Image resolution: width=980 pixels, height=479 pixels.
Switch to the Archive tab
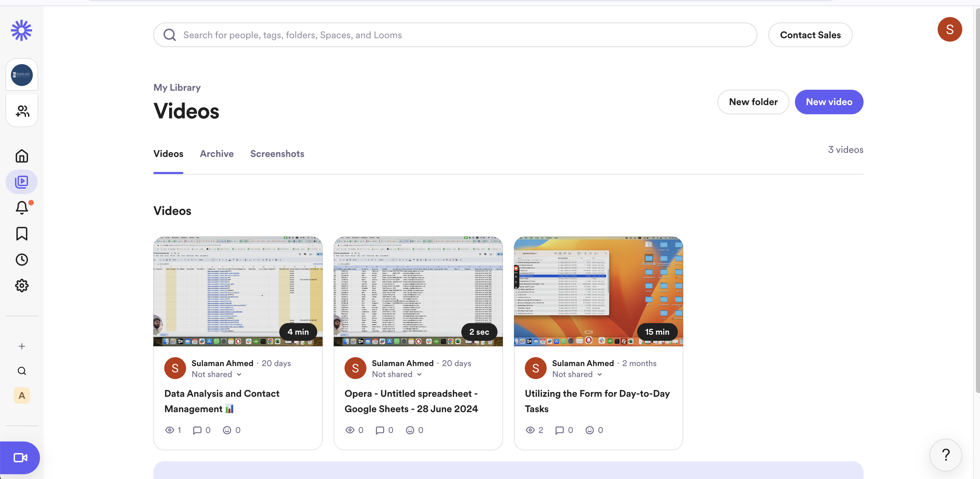coord(216,154)
